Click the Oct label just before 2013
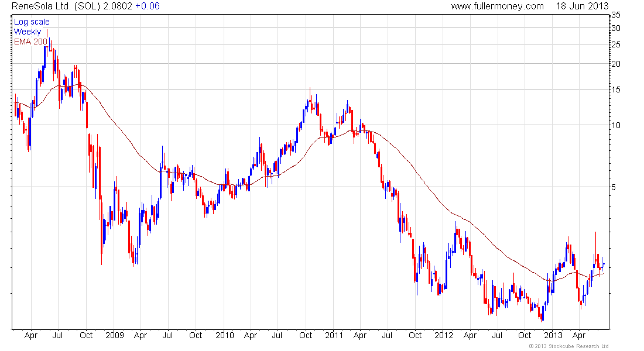The image size is (644, 351). [x=525, y=335]
